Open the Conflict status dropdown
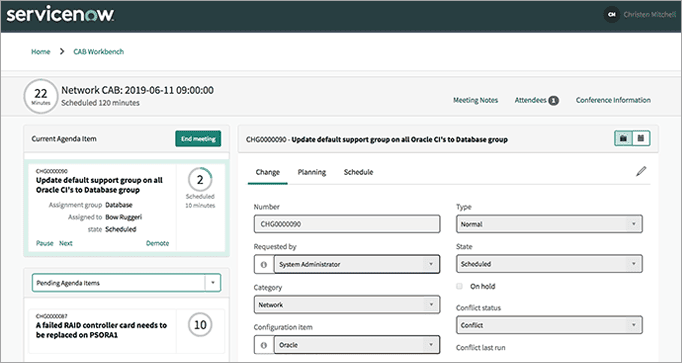The width and height of the screenshot is (682, 363). tap(549, 325)
